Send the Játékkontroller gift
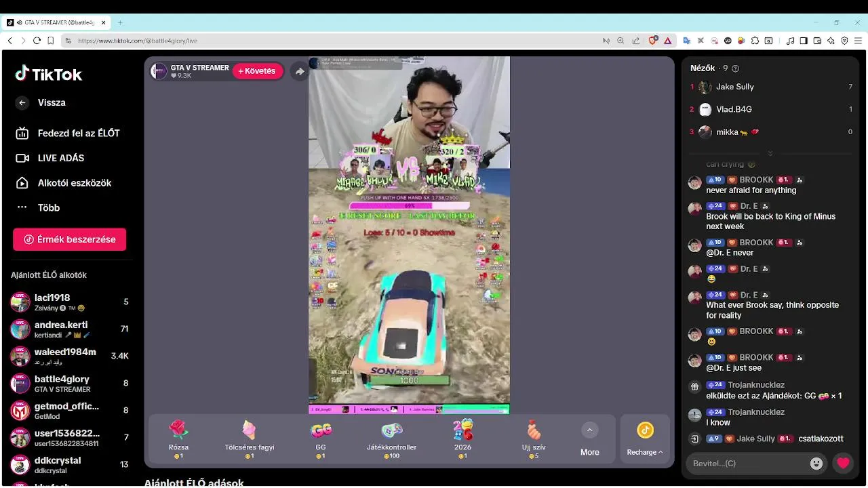Viewport: 868px width, 488px height. [x=392, y=439]
